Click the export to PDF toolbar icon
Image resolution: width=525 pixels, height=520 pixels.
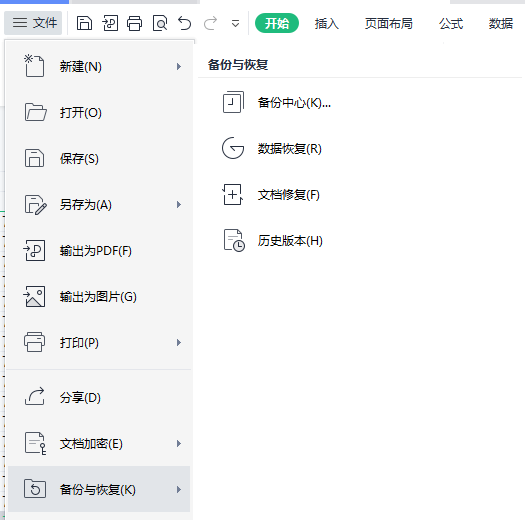point(110,23)
